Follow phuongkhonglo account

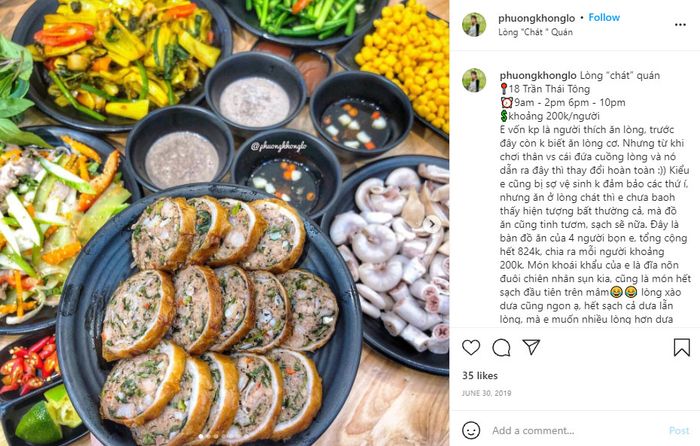coord(604,17)
